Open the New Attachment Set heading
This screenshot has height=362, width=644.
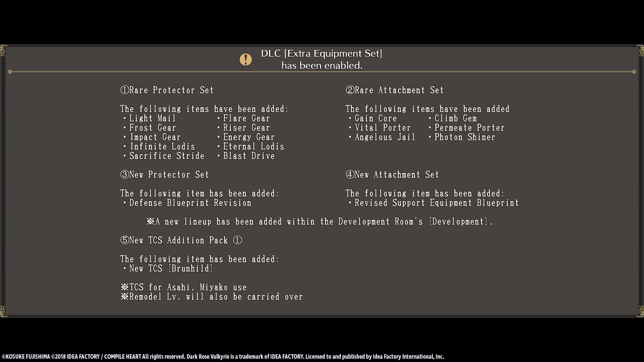[x=392, y=175]
